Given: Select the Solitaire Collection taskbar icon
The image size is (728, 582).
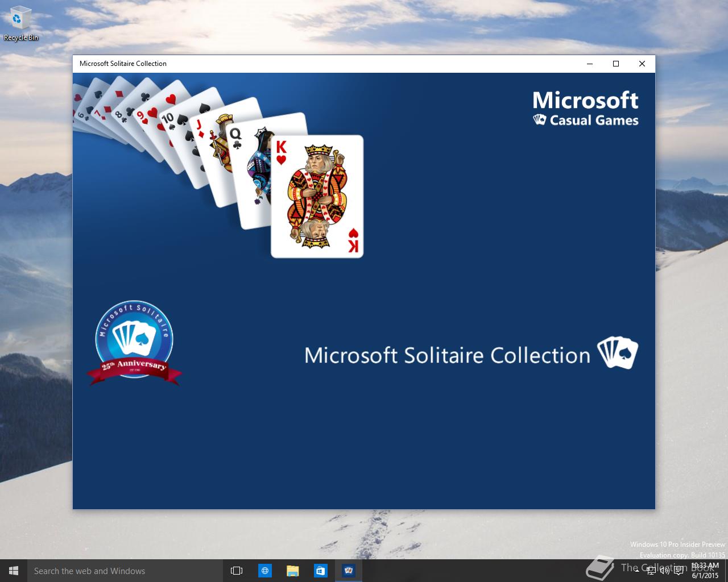Looking at the screenshot, I should [x=349, y=571].
